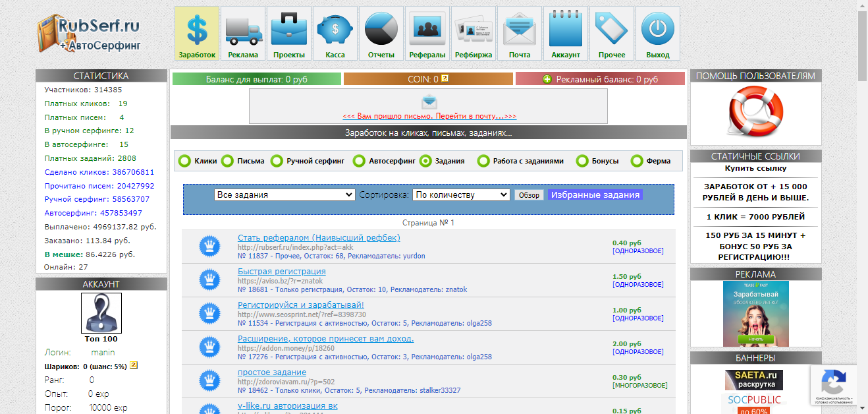
Task: Open the Рефбиржа ID cards icon
Action: point(474,34)
